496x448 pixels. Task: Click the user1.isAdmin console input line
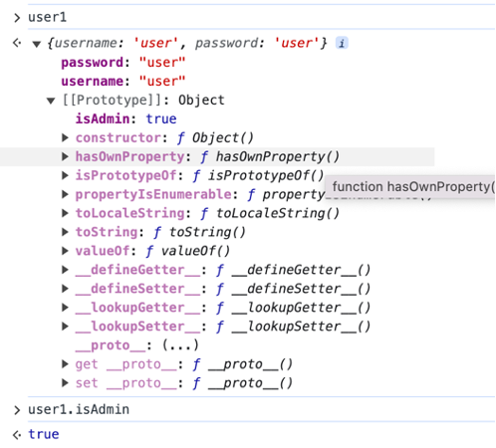pyautogui.click(x=79, y=409)
